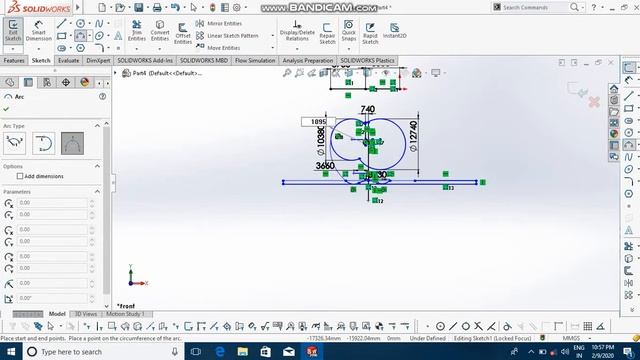Click the first center X coordinate field
Screen dimensions: 640x360
tap(52, 202)
